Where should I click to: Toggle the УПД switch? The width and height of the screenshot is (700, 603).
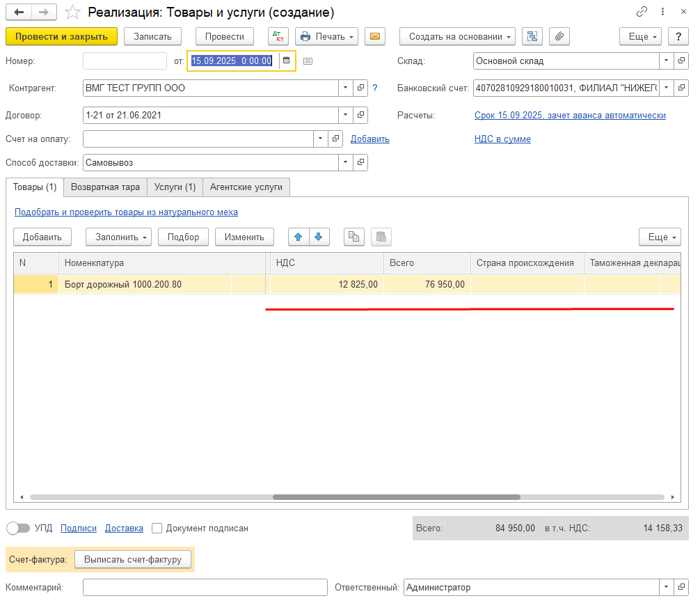point(18,528)
